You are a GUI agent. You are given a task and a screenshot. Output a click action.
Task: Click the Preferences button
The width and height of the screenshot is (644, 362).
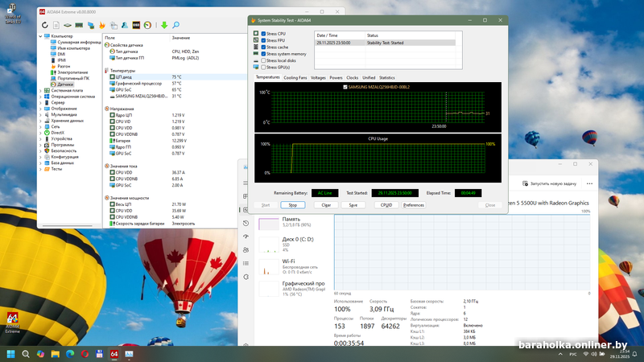(x=414, y=205)
